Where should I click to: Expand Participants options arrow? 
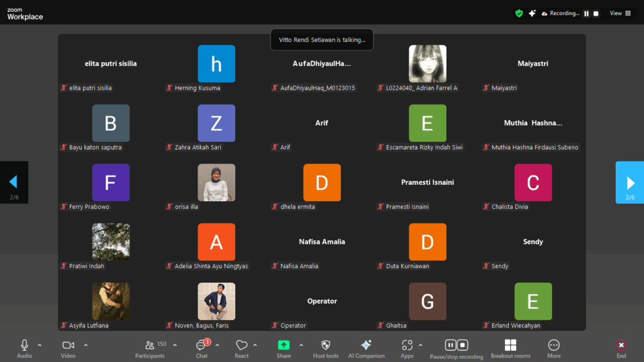175,345
